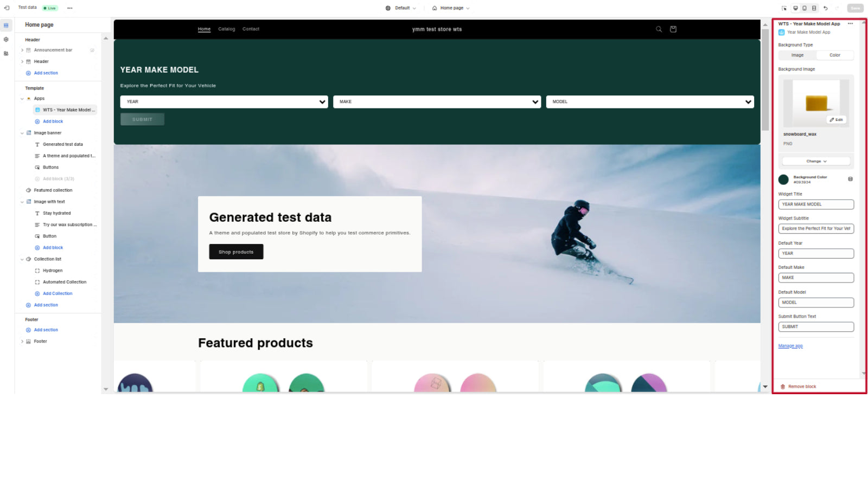The height and width of the screenshot is (488, 868).
Task: Click the cart icon in store header
Action: tap(673, 29)
